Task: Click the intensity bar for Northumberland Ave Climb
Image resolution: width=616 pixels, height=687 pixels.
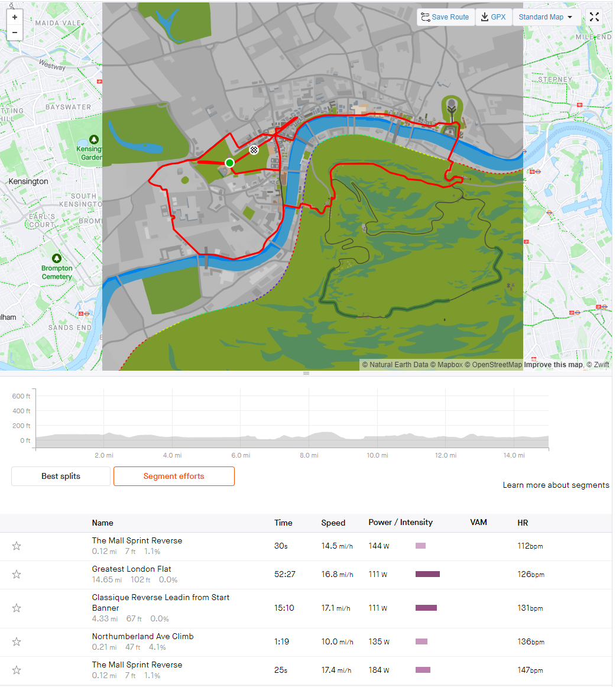Action: tap(422, 642)
